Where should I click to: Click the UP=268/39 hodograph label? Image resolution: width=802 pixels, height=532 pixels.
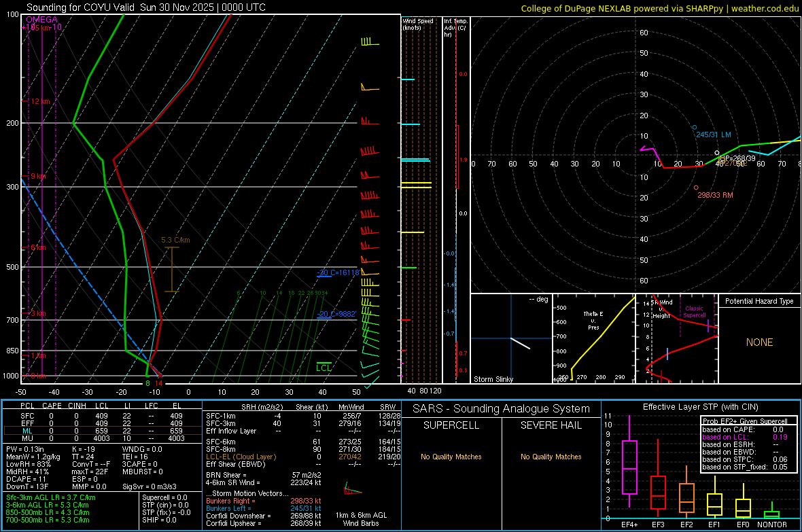(x=737, y=158)
